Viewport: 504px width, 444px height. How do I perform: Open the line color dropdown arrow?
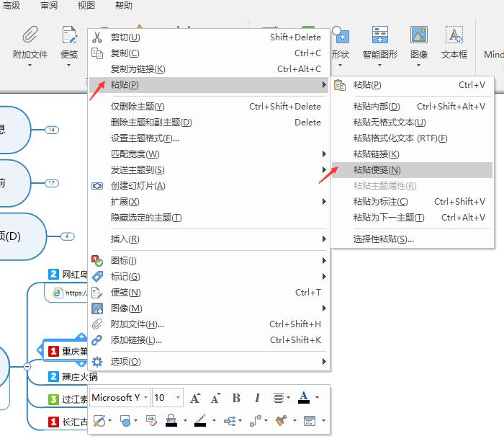214,420
